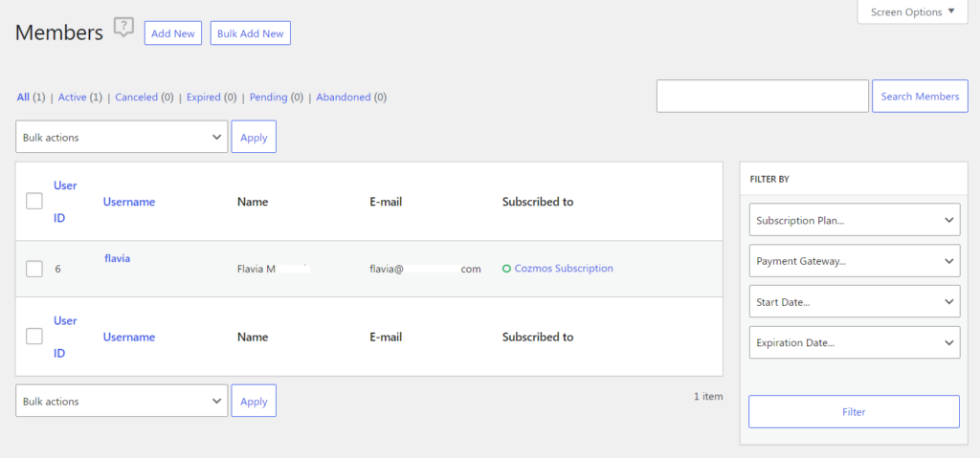
Task: Click the E-mail column header at the top
Action: coord(386,202)
